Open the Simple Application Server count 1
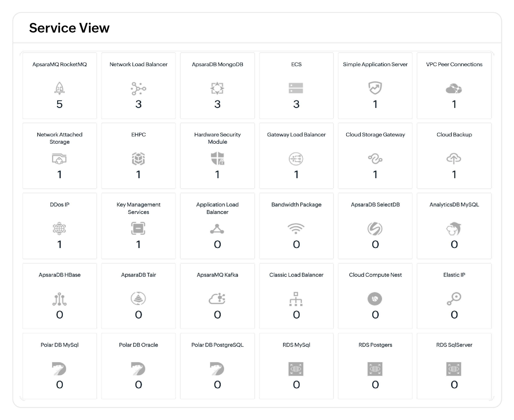Viewport: 514px width, 420px height. click(x=375, y=104)
